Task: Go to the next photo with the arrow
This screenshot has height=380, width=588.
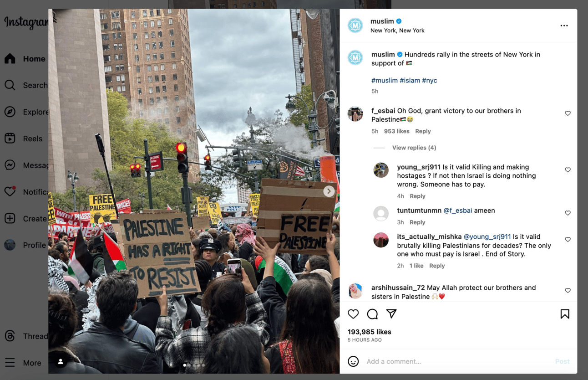Action: (329, 191)
